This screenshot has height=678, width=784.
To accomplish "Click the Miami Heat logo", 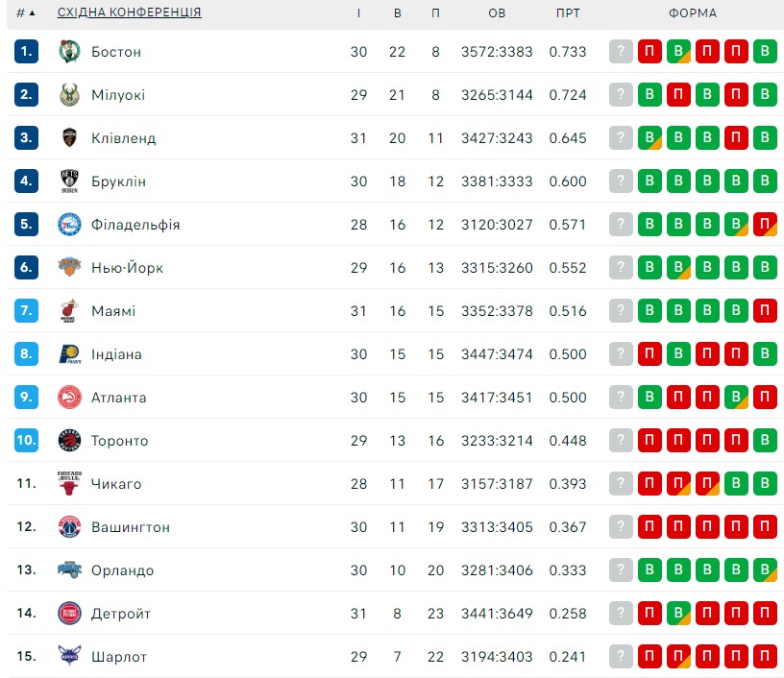I will coord(69,311).
